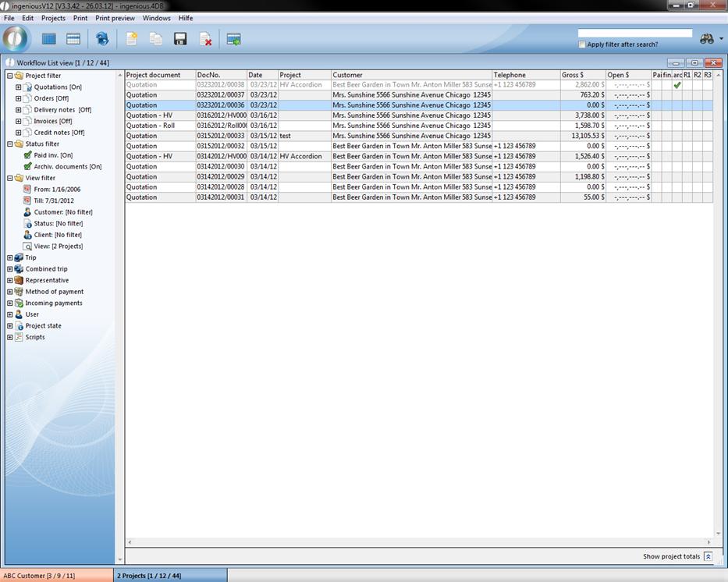
Task: Enable Apply filter after search checkbox
Action: point(582,44)
